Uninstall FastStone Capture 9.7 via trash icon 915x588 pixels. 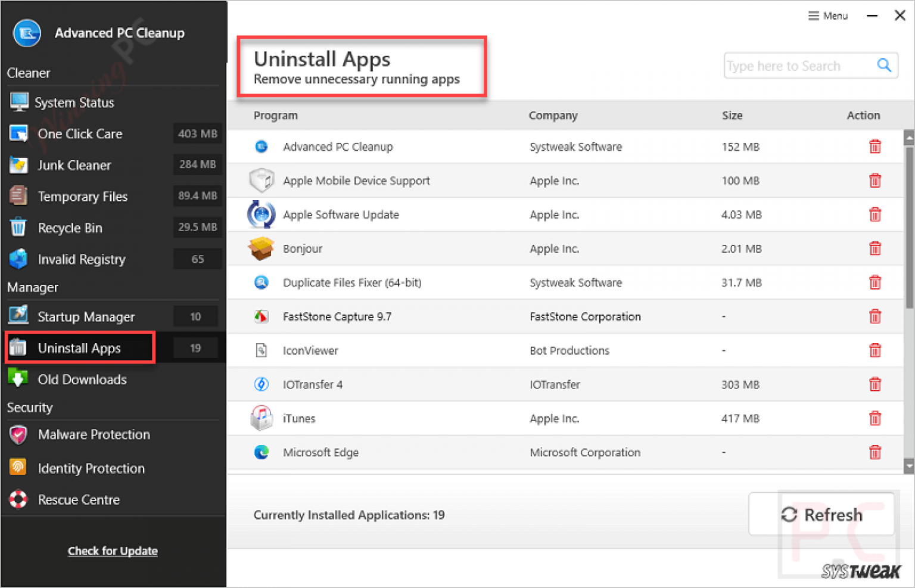pos(874,316)
